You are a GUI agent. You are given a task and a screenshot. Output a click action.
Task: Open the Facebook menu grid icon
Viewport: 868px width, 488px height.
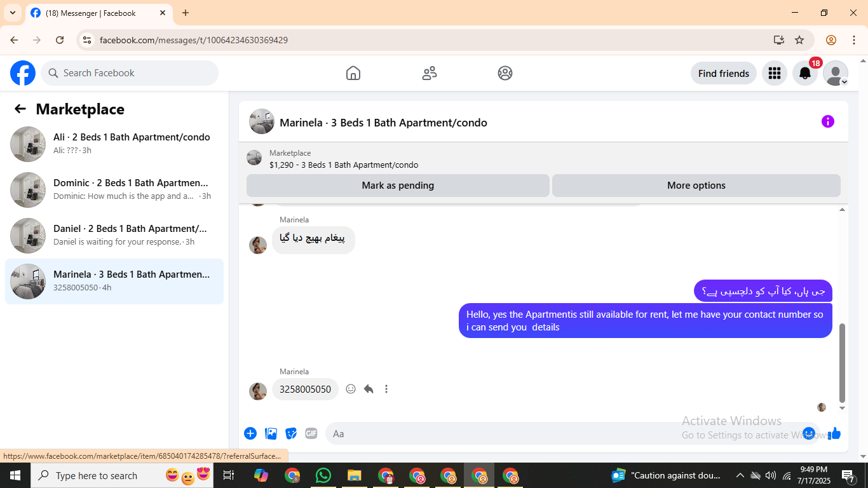774,73
